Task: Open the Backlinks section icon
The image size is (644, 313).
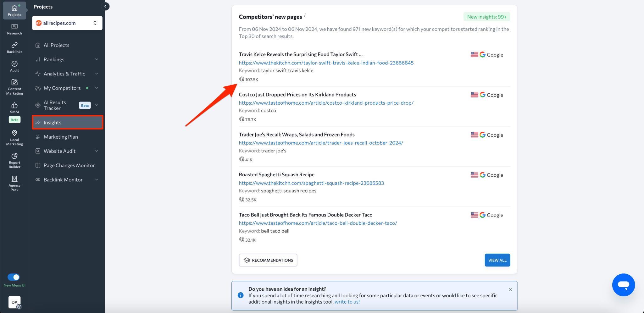Action: click(14, 48)
